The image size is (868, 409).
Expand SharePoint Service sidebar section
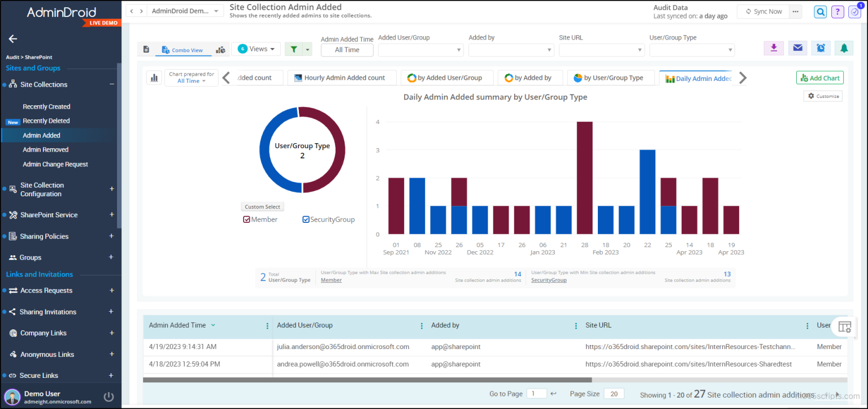point(111,215)
